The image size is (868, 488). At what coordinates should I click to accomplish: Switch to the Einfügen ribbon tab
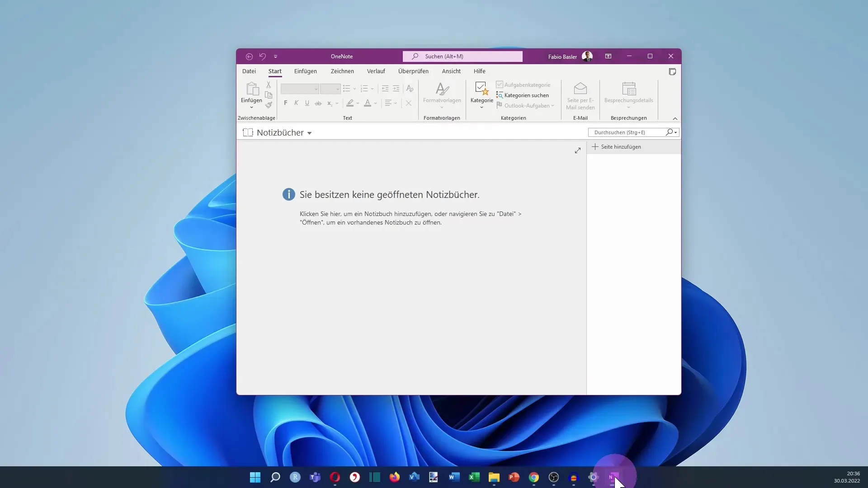coord(306,71)
